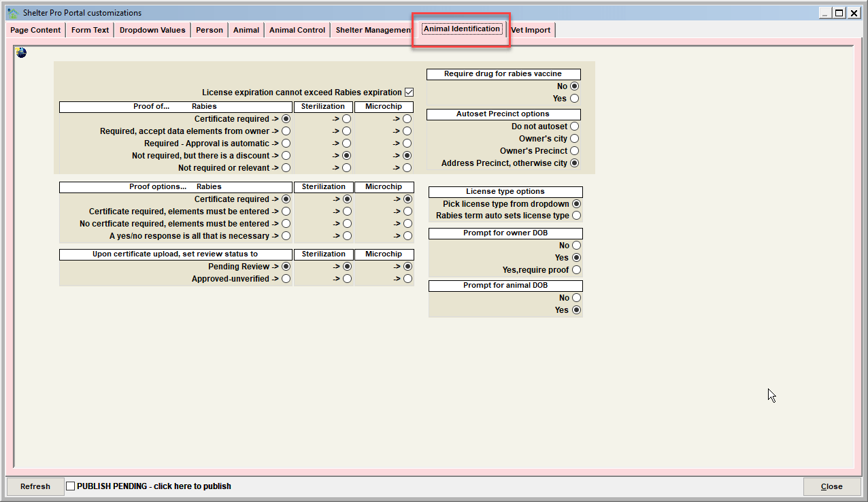Image resolution: width=868 pixels, height=502 pixels.
Task: Select 'Approved-unverified' review status for Rabies
Action: coord(286,279)
